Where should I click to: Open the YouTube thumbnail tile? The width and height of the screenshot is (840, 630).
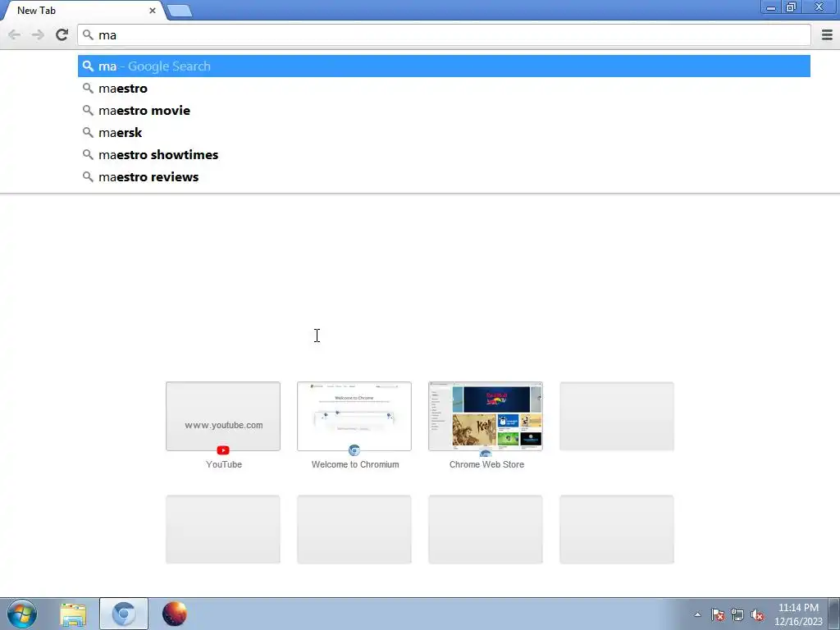click(223, 416)
